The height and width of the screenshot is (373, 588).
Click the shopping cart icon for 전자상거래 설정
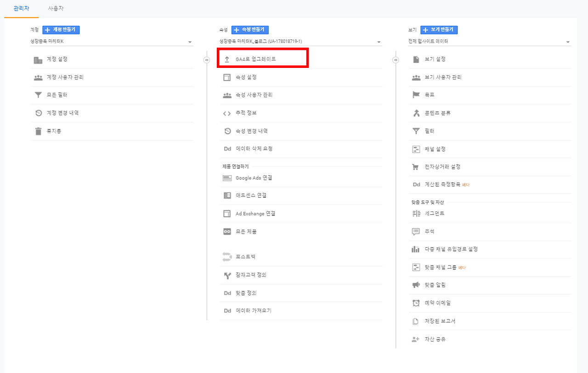[416, 167]
